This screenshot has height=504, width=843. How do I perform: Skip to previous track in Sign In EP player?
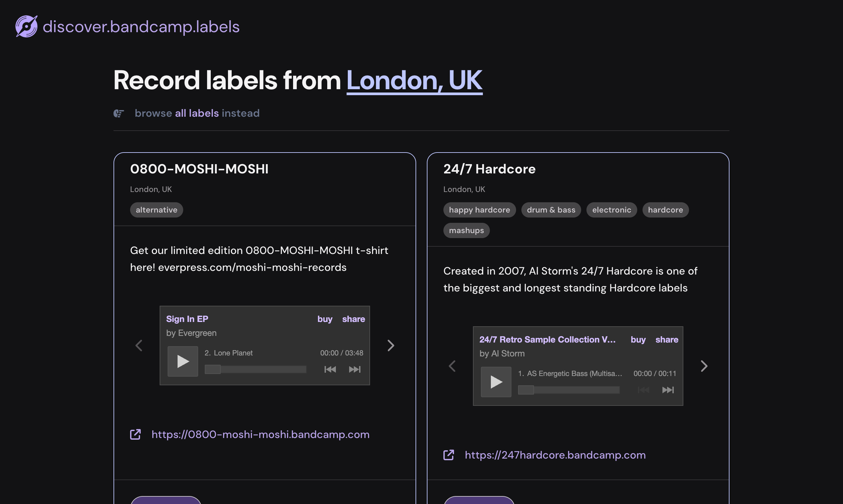(330, 369)
